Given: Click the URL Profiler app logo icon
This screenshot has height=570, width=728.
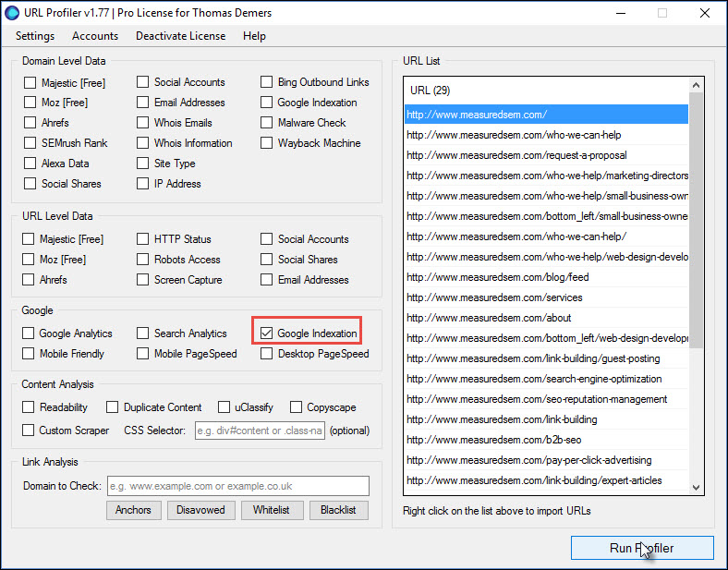Looking at the screenshot, I should tap(12, 13).
